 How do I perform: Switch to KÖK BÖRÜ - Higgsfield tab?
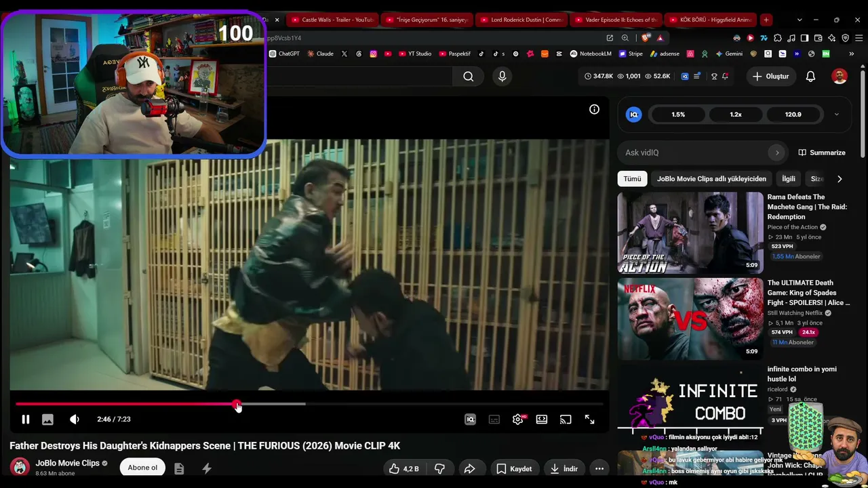pyautogui.click(x=710, y=20)
